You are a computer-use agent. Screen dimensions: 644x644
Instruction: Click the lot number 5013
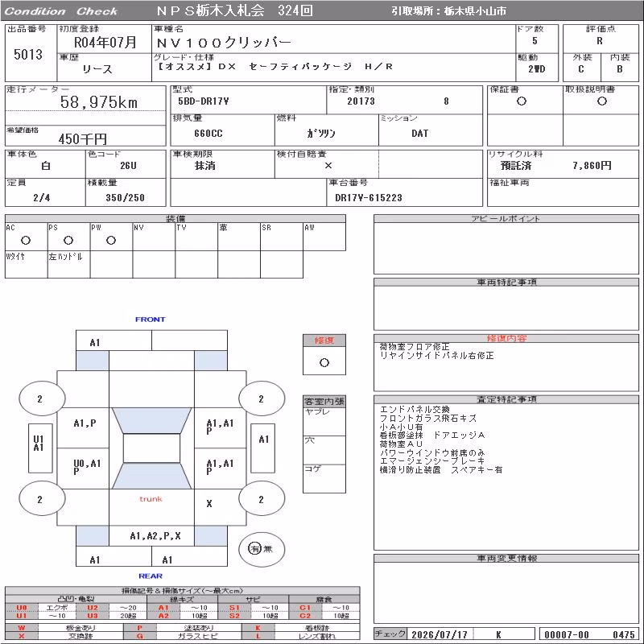(x=28, y=54)
